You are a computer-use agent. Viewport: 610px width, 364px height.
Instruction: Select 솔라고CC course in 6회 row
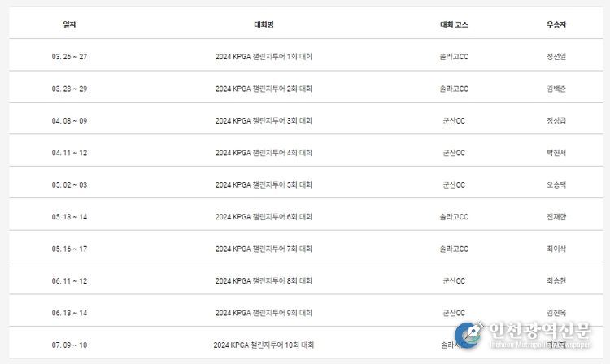point(454,217)
